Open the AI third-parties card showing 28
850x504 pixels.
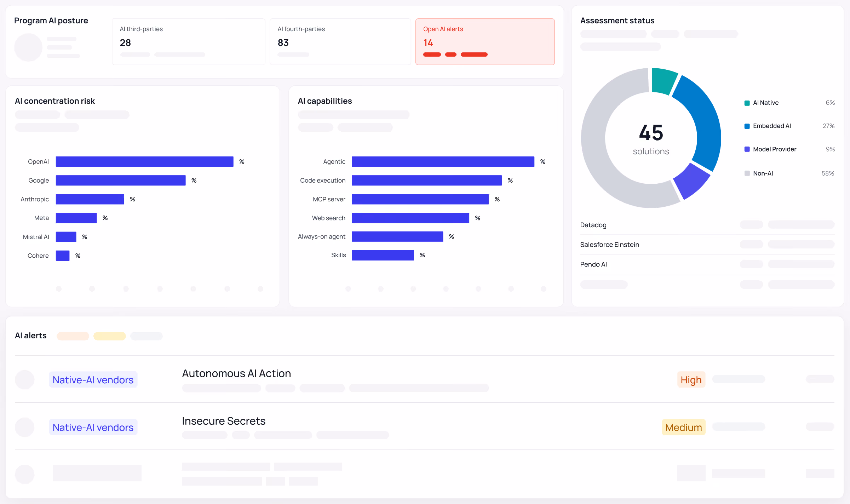[x=189, y=42]
